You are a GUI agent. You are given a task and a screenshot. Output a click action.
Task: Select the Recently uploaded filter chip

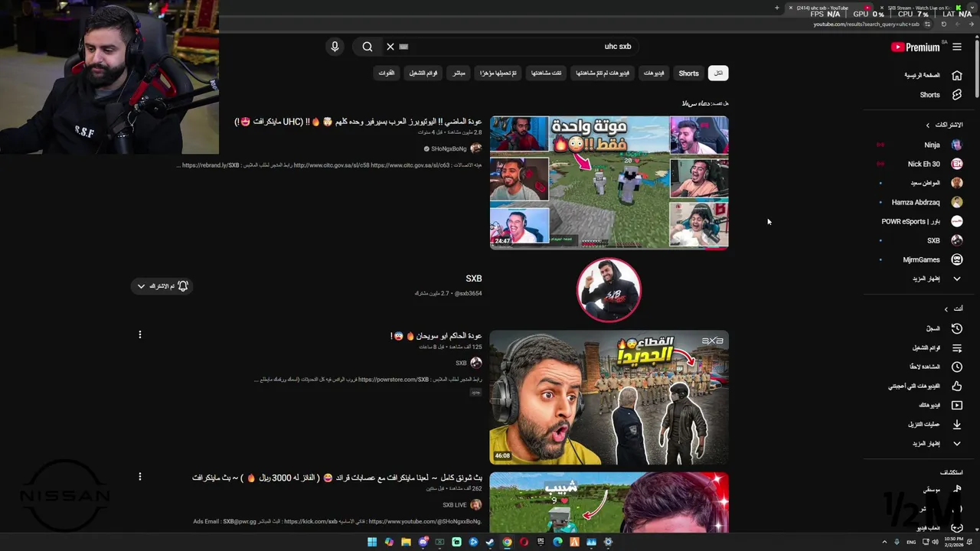(x=498, y=73)
